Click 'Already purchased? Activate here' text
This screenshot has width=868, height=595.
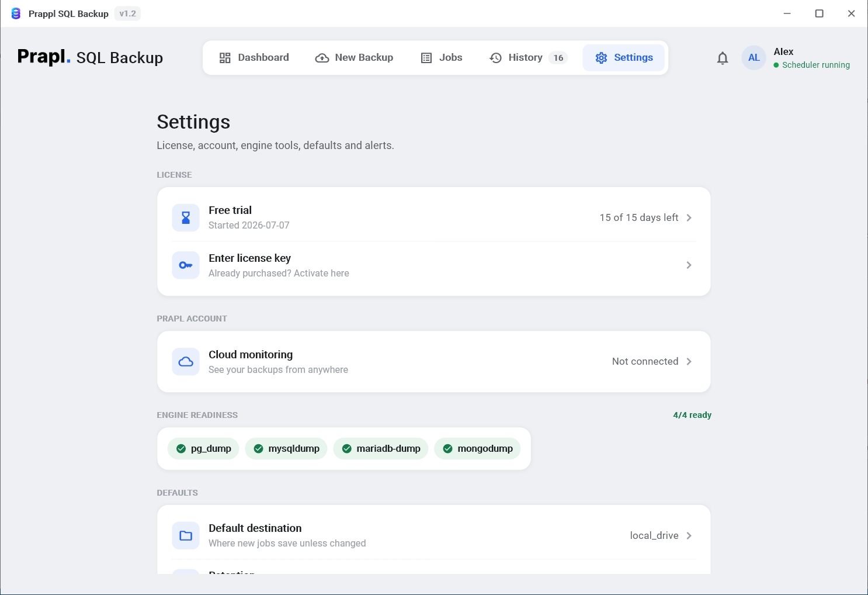click(279, 274)
